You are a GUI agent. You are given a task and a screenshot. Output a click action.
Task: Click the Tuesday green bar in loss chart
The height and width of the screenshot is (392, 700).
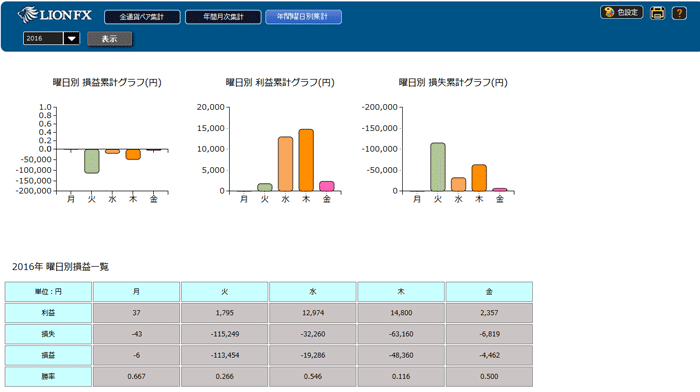(438, 167)
